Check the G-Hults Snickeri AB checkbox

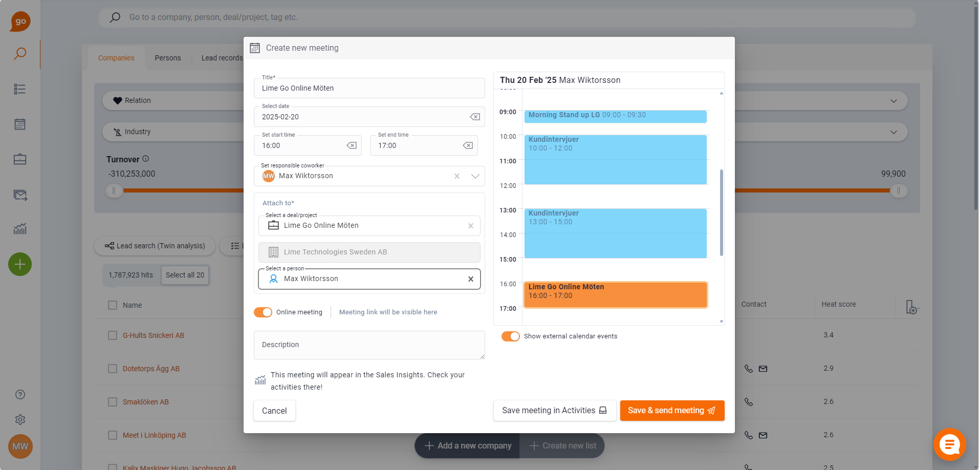(x=113, y=335)
